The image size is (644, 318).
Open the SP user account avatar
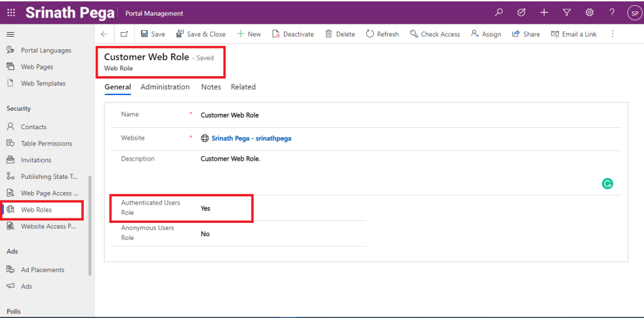(633, 13)
